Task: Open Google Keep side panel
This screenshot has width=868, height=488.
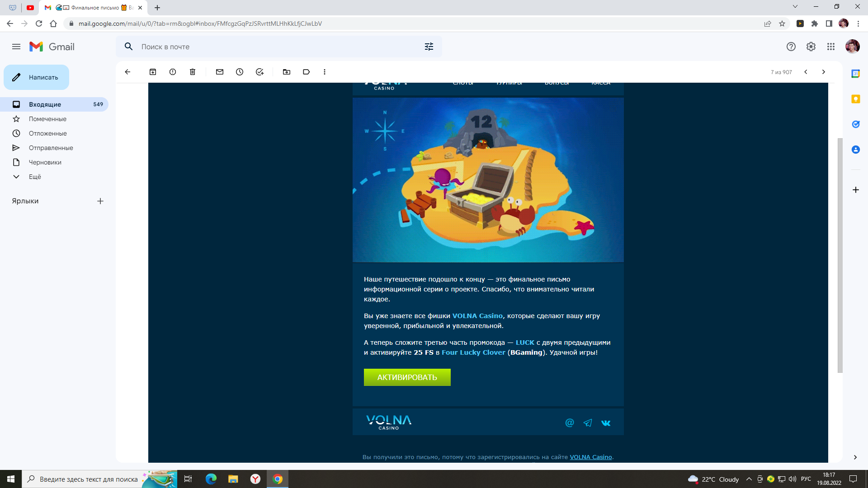Action: tap(856, 99)
